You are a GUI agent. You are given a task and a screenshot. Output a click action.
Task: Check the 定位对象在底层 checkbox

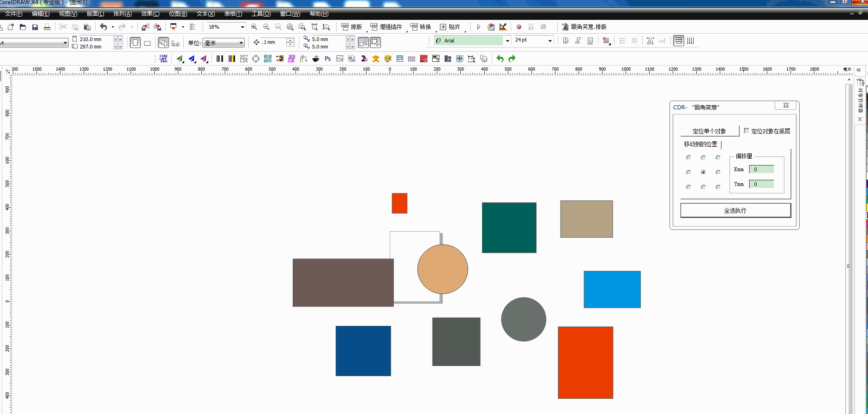pos(747,131)
